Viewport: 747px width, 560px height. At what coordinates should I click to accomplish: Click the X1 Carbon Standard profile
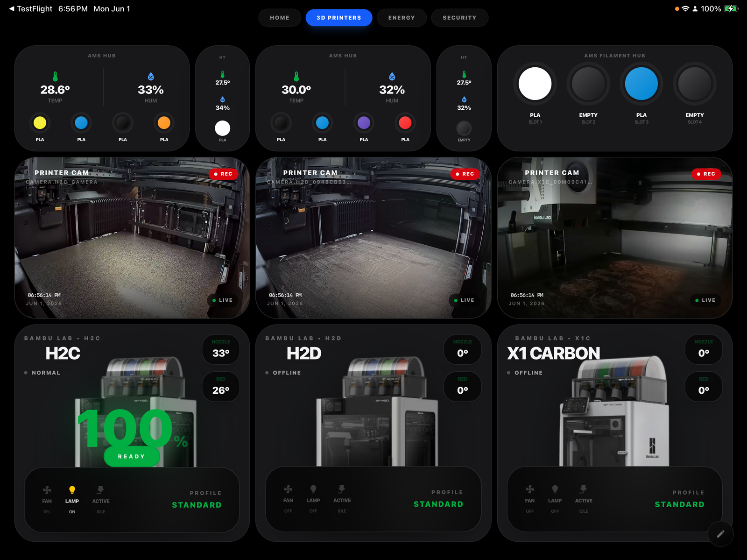pyautogui.click(x=679, y=504)
